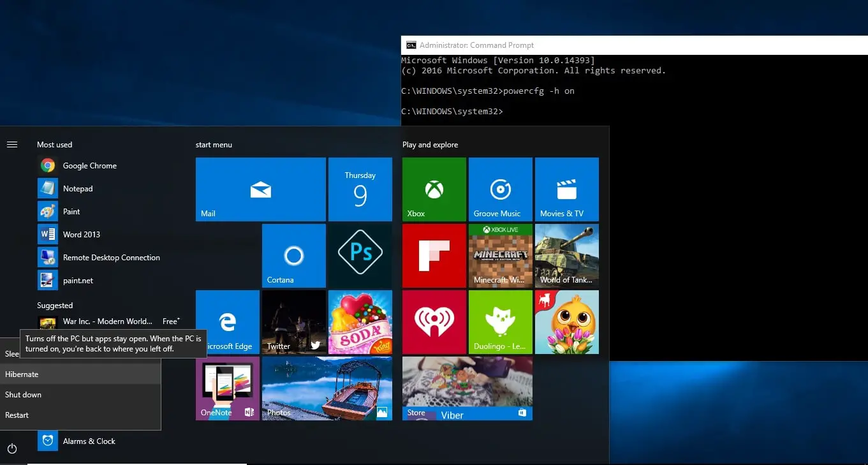Screen dimensions: 868x465
Task: Open the Mail tile
Action: point(260,189)
